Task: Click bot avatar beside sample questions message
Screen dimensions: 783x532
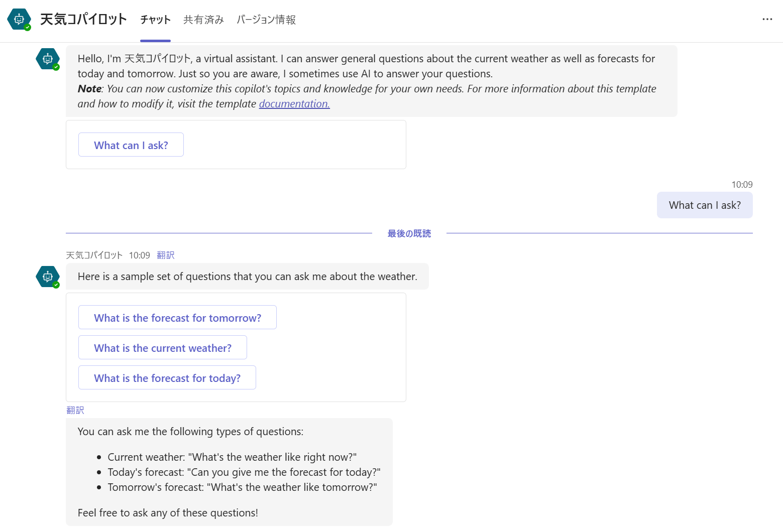Action: [48, 277]
